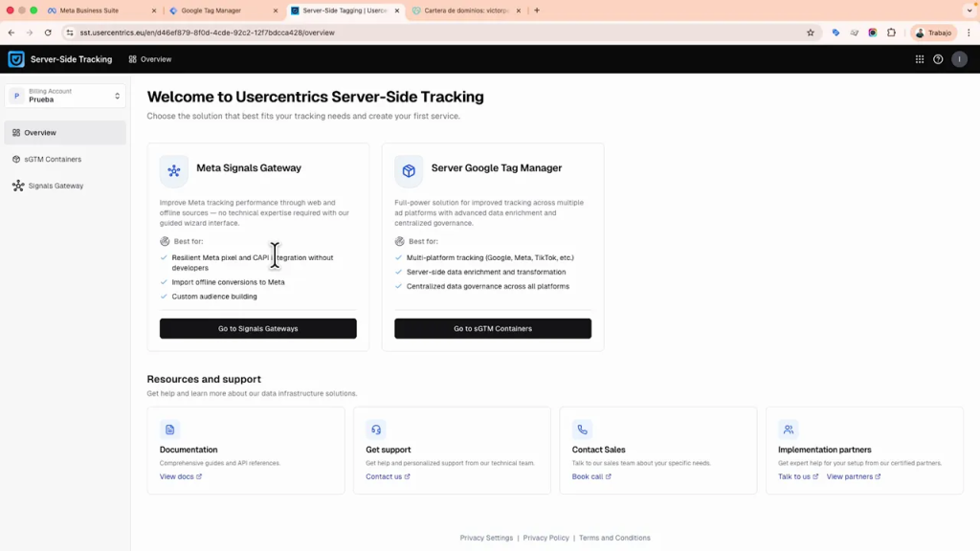
Task: Switch to the Google Tag Manager tab
Action: point(222,11)
